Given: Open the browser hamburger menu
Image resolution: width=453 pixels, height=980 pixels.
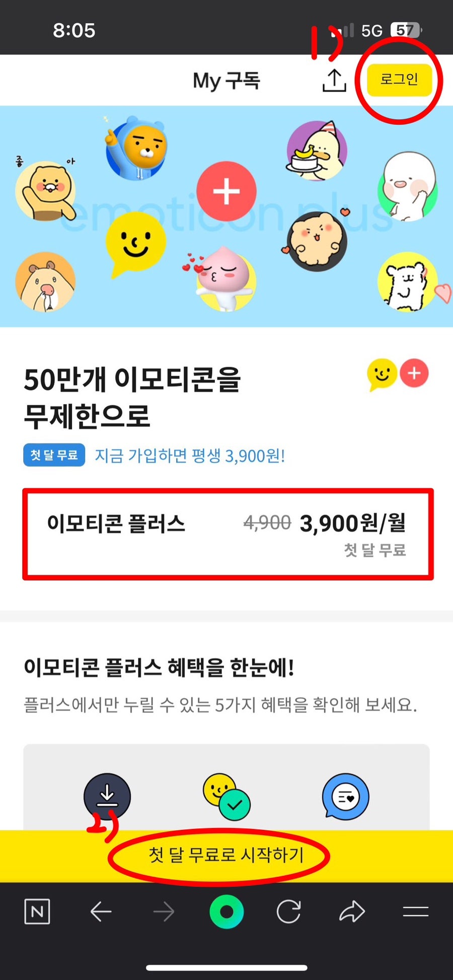Looking at the screenshot, I should [x=415, y=912].
